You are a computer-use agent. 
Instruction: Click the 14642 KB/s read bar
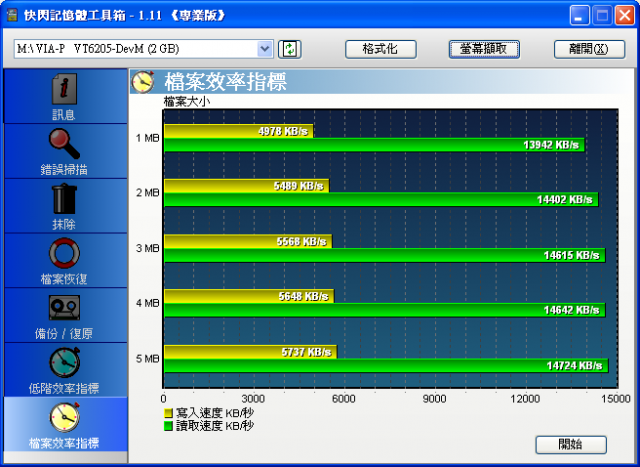pyautogui.click(x=384, y=310)
